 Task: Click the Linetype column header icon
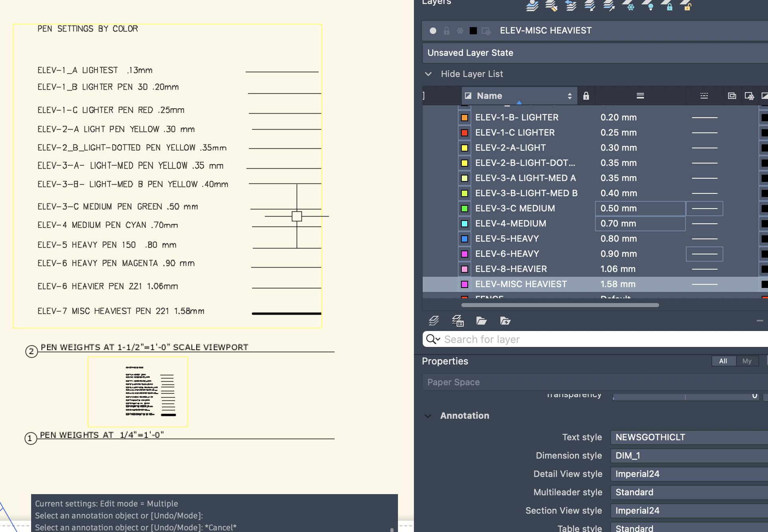[704, 96]
